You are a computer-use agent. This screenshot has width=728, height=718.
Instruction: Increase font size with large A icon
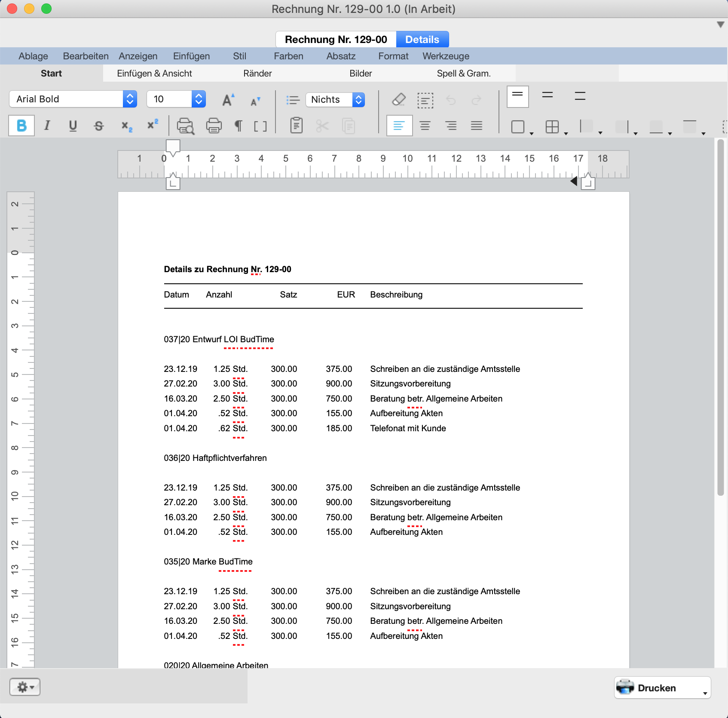(x=228, y=100)
